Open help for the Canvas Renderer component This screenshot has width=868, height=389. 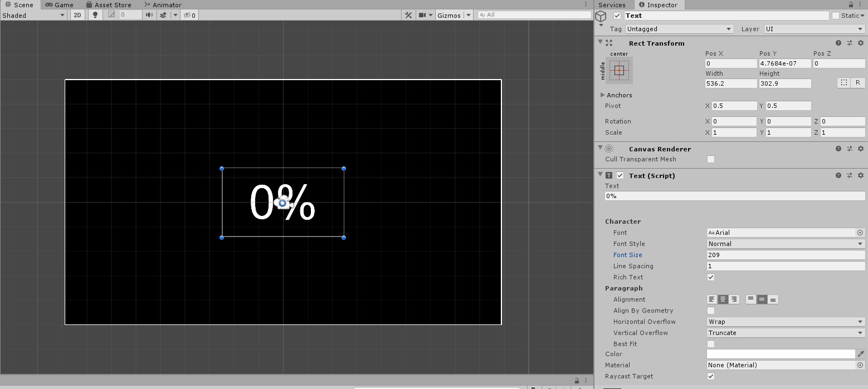[838, 149]
